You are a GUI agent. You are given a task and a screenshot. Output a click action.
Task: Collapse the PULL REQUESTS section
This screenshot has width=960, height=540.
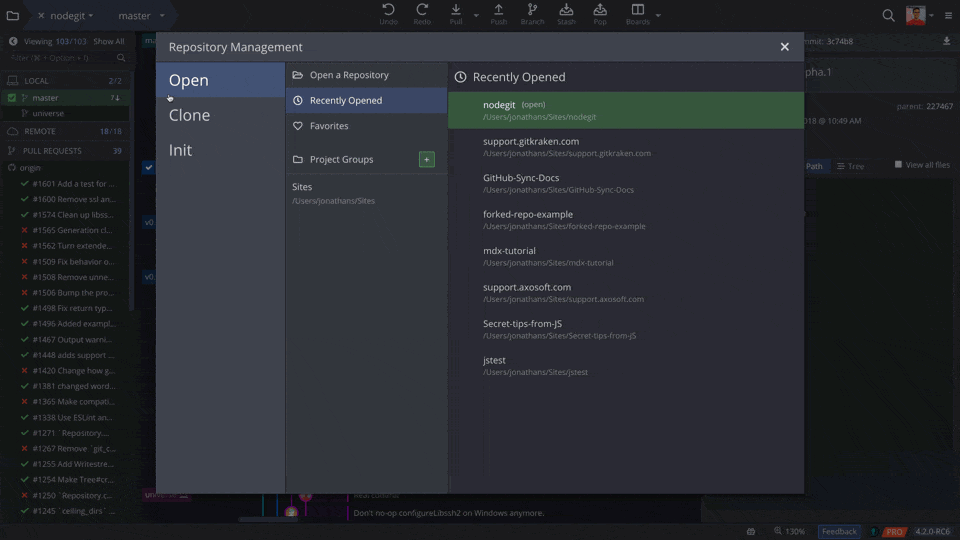(64, 151)
